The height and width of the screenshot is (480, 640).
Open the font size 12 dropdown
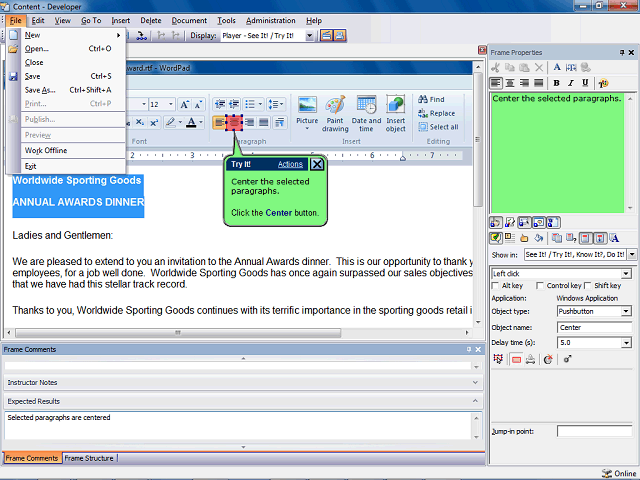171,104
